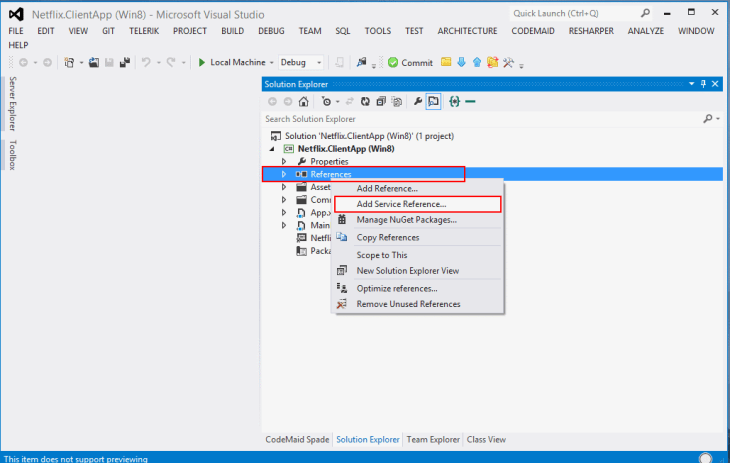The image size is (730, 463).
Task: Open the New Project dropdown arrow
Action: 81,62
